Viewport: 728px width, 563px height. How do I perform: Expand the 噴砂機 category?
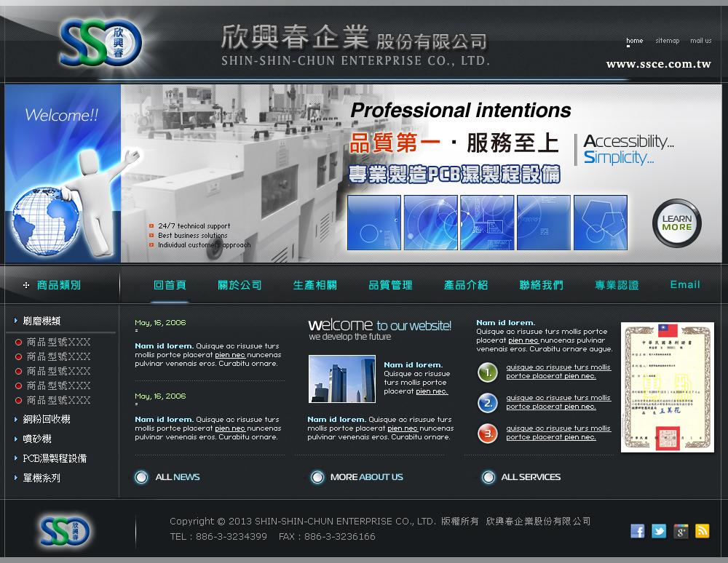[37, 439]
